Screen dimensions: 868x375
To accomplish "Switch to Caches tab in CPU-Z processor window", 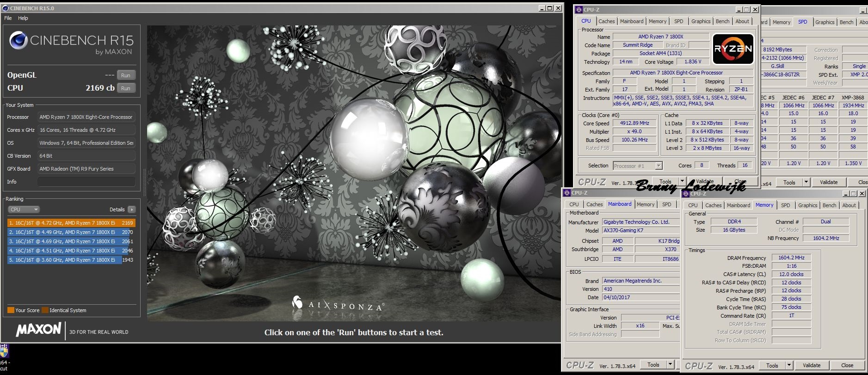I will coord(606,21).
